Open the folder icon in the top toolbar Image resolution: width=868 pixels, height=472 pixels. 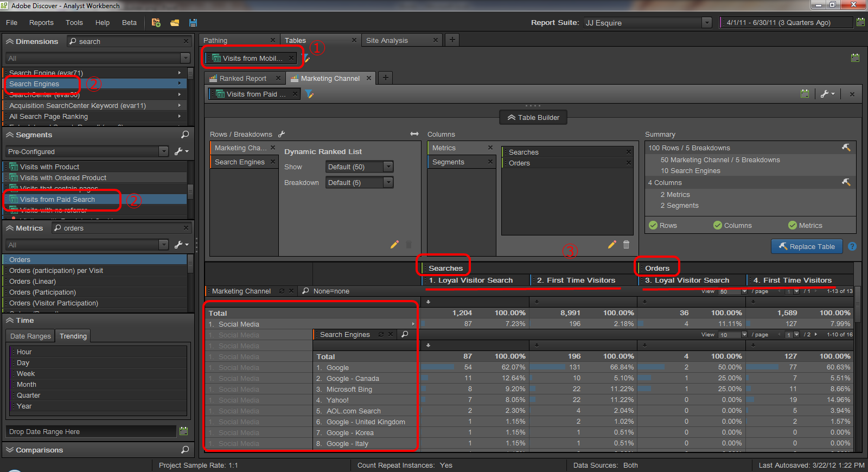175,23
